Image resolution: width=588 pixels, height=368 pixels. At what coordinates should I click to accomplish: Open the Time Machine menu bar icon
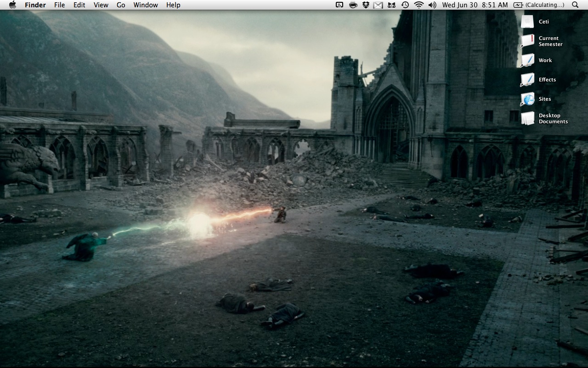pos(405,5)
